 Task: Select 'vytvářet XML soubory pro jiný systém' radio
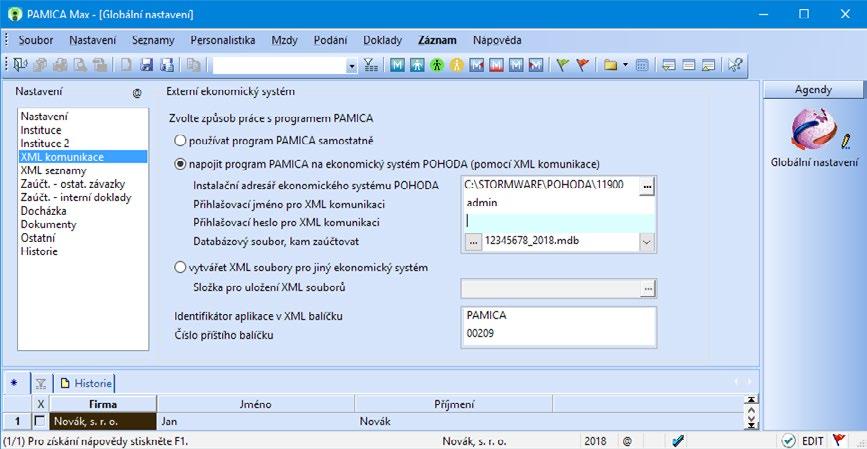[x=180, y=268]
